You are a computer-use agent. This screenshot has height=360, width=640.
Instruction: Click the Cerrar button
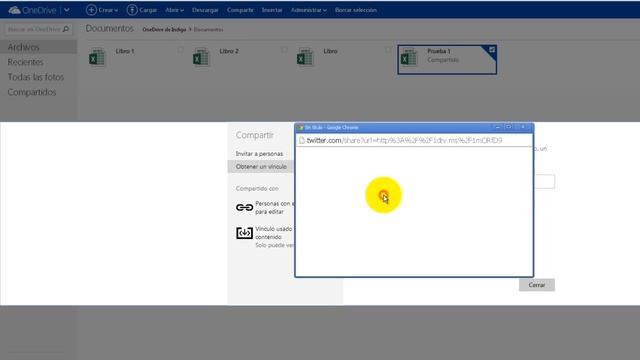537,285
